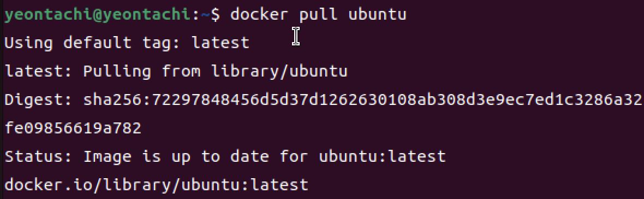This screenshot has height=199, width=644.
Task: Click the wrapped hash fe09856619a782
Action: click(73, 128)
